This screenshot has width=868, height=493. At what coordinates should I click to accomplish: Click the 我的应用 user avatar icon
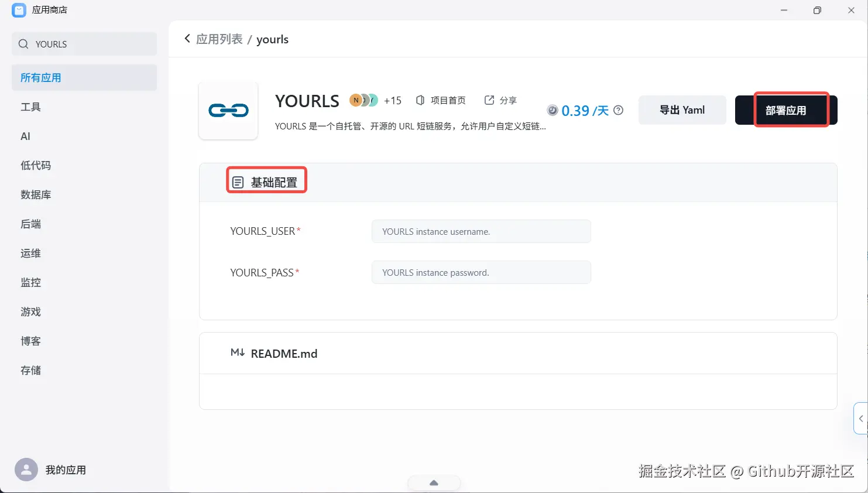tap(26, 470)
